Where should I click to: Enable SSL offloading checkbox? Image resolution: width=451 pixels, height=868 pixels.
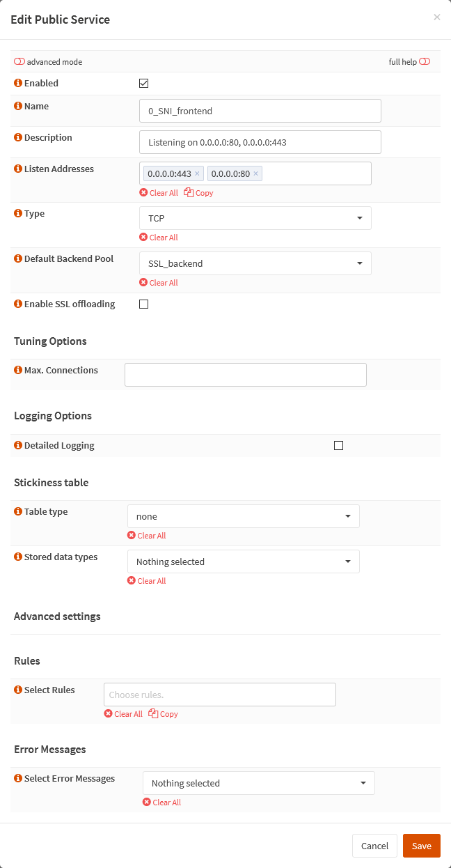point(144,304)
